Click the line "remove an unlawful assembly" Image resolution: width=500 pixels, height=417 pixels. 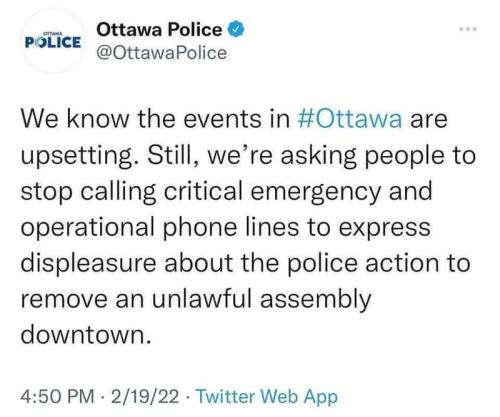(x=196, y=299)
